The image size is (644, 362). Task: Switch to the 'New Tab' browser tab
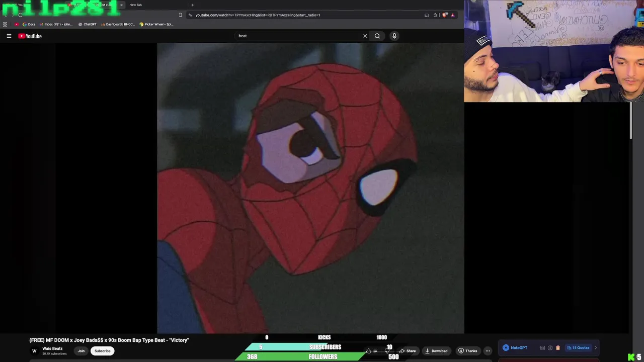click(x=136, y=5)
